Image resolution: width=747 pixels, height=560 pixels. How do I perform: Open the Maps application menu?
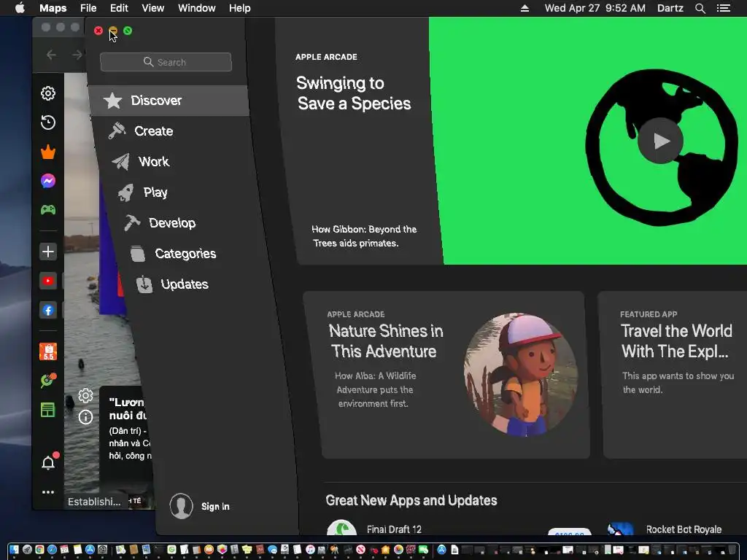coord(53,8)
